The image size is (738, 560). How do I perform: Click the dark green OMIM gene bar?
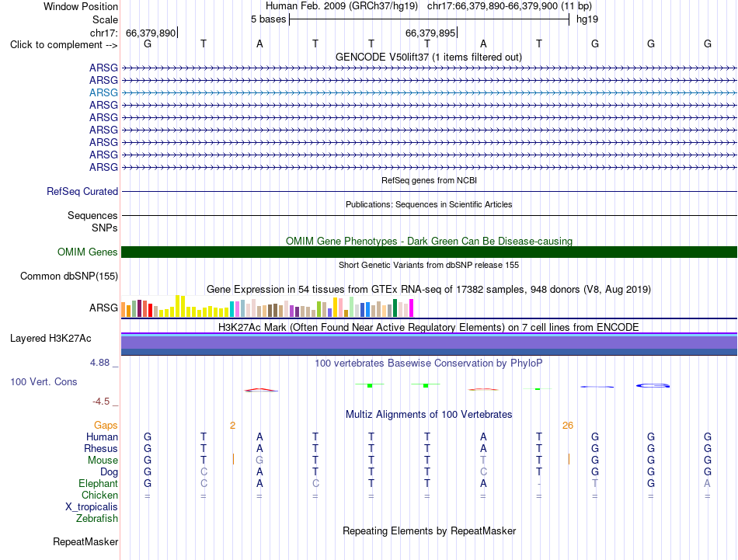[429, 252]
